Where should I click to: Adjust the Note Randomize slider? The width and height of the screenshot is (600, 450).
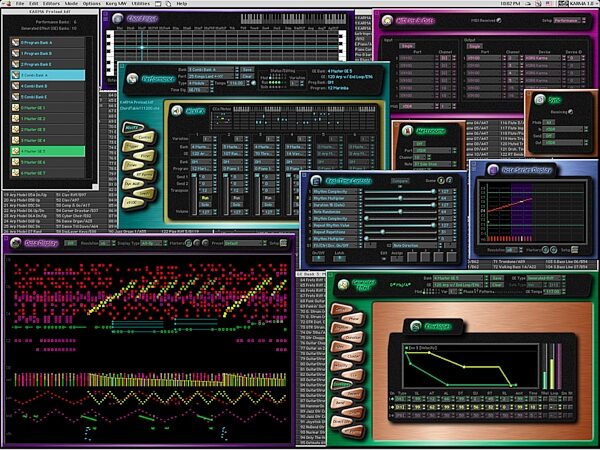[399, 212]
